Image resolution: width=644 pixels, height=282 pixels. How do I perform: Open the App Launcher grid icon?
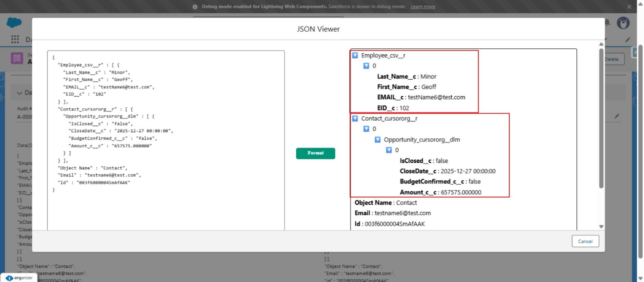coord(15,39)
